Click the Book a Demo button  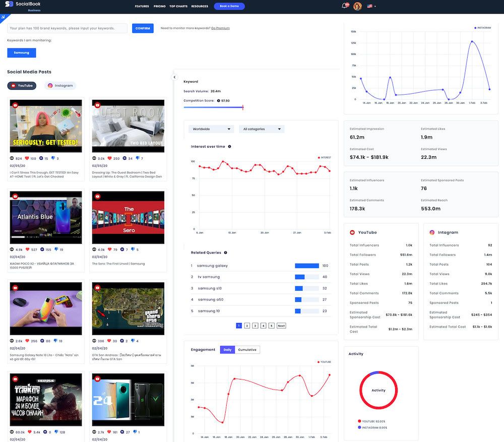229,6
